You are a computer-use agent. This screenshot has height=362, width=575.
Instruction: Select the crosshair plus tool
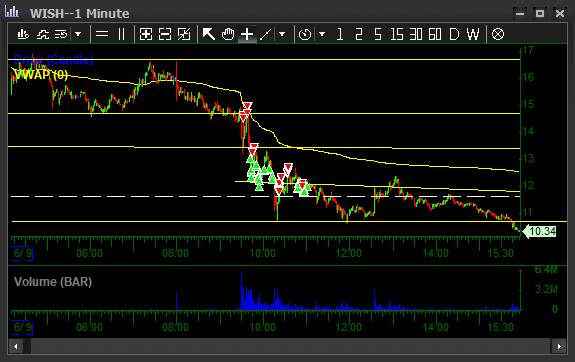[247, 34]
